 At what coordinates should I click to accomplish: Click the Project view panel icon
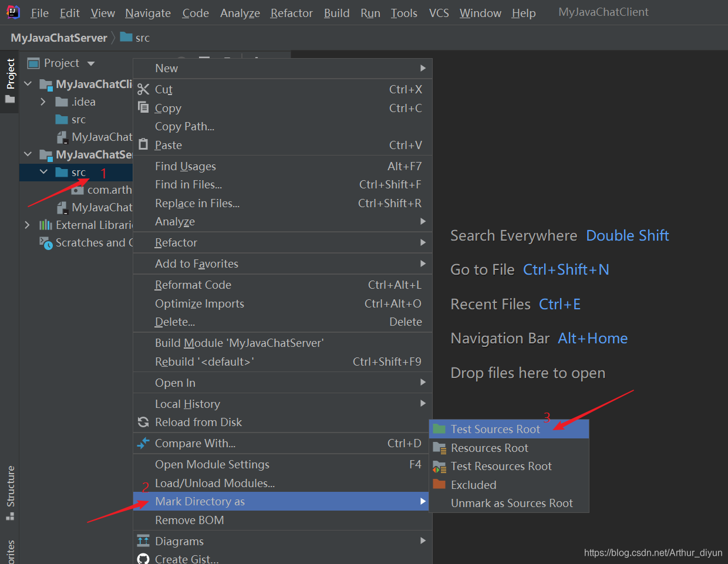[x=33, y=63]
